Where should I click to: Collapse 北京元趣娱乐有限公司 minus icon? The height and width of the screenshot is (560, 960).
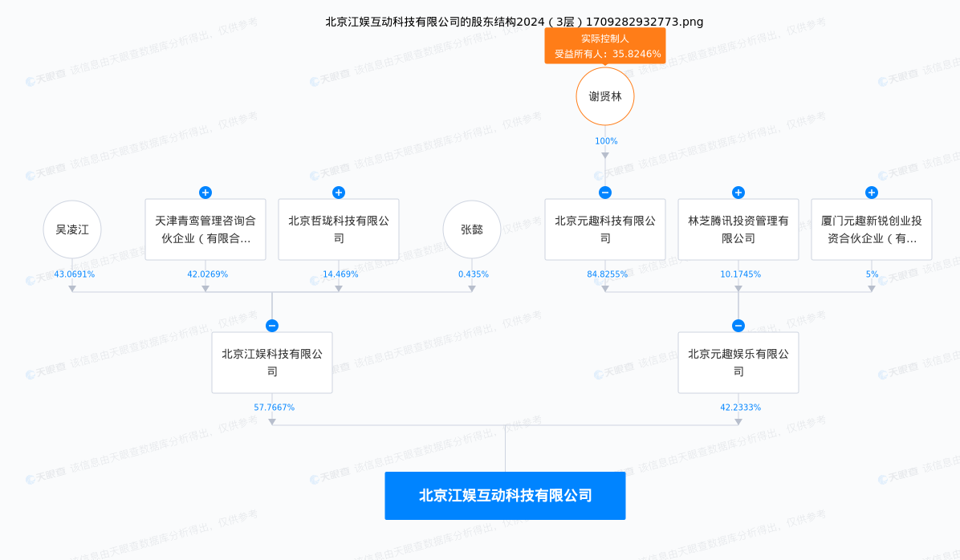pyautogui.click(x=738, y=326)
